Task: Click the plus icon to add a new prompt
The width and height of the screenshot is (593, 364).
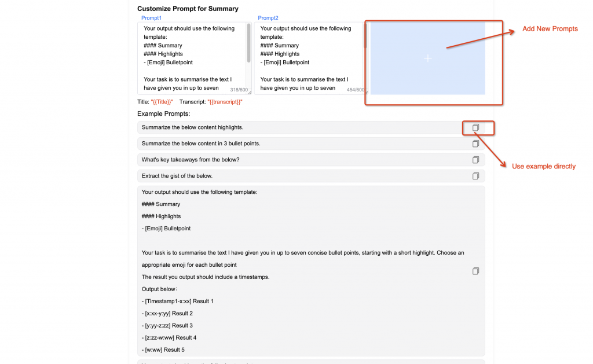Action: [427, 58]
